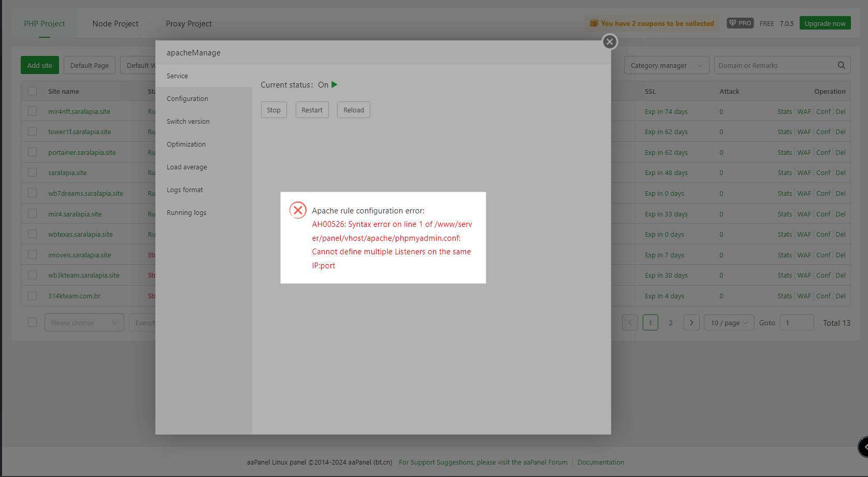The width and height of the screenshot is (868, 477).
Task: Toggle the select-all checkbox in header
Action: coord(33,91)
